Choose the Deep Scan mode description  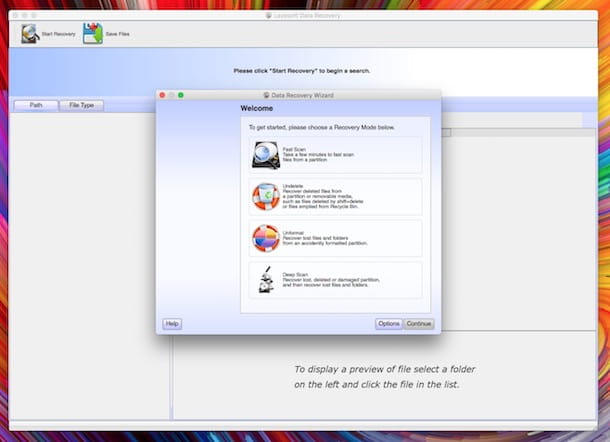click(x=331, y=280)
